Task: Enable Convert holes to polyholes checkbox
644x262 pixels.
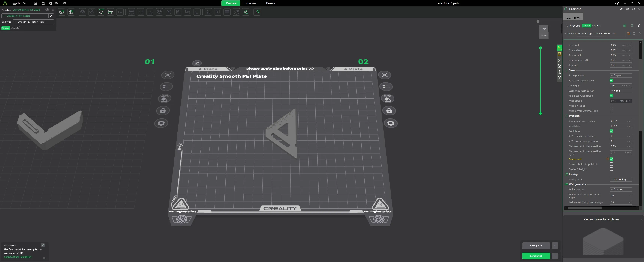Action: (611, 164)
